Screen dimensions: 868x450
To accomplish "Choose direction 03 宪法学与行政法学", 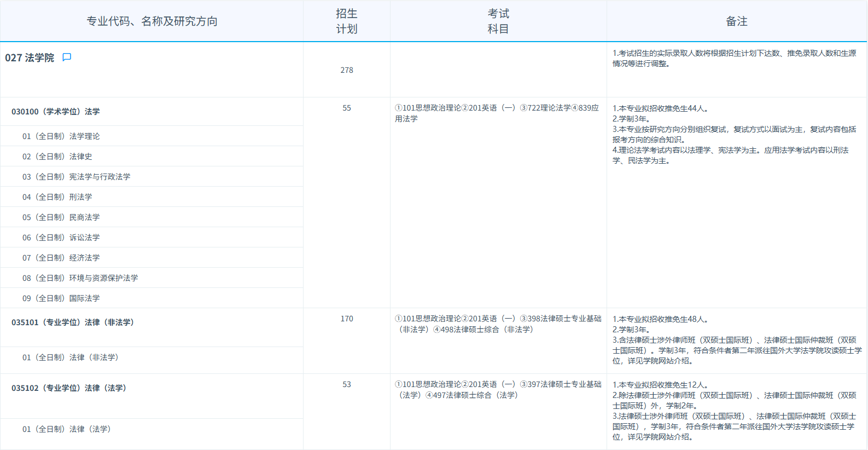I will pos(77,177).
